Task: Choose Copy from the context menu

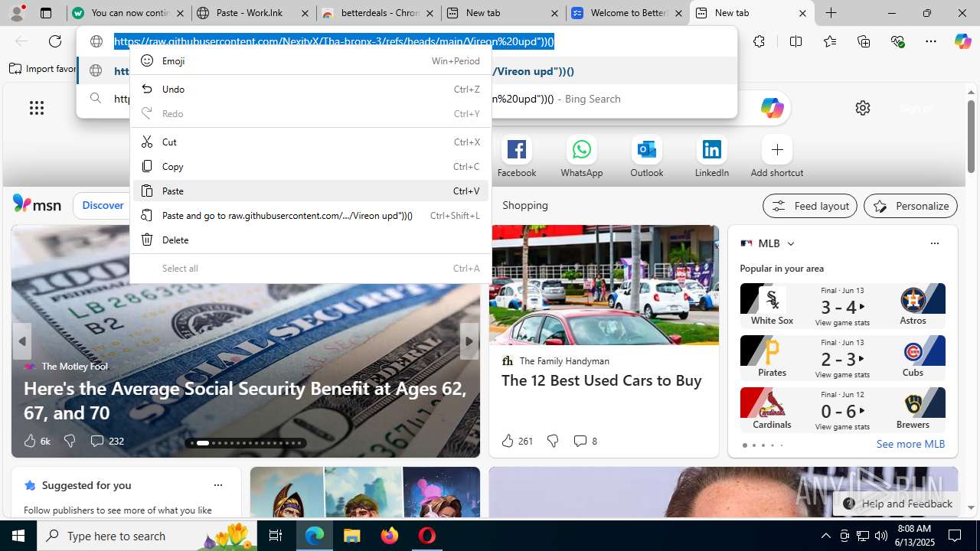Action: tap(310, 167)
